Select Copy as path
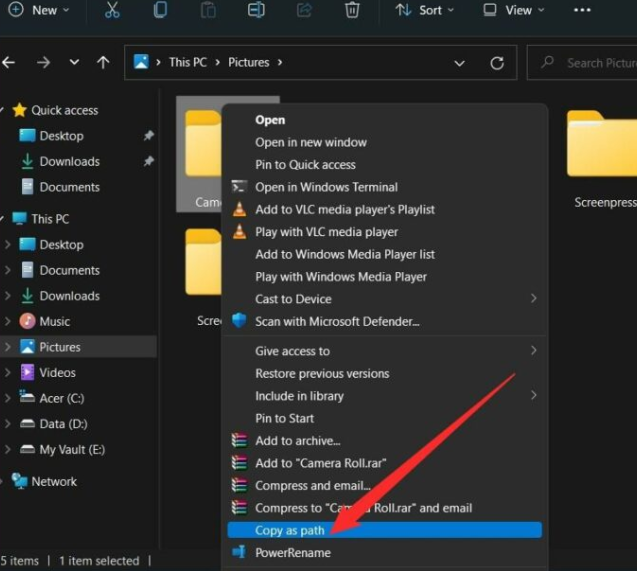The image size is (637, 571). (384, 530)
